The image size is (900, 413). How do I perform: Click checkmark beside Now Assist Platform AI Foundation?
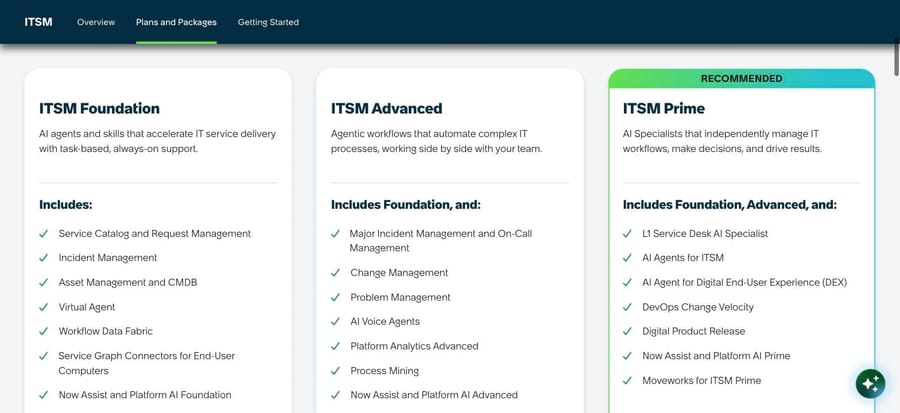pyautogui.click(x=44, y=395)
